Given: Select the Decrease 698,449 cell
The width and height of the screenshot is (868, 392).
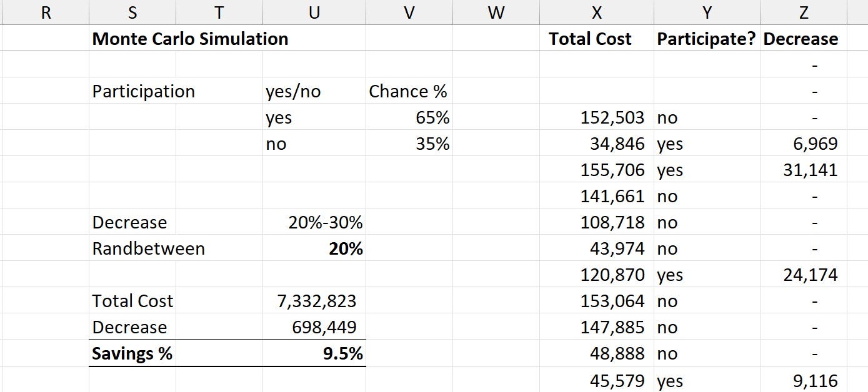Looking at the screenshot, I should 314,327.
